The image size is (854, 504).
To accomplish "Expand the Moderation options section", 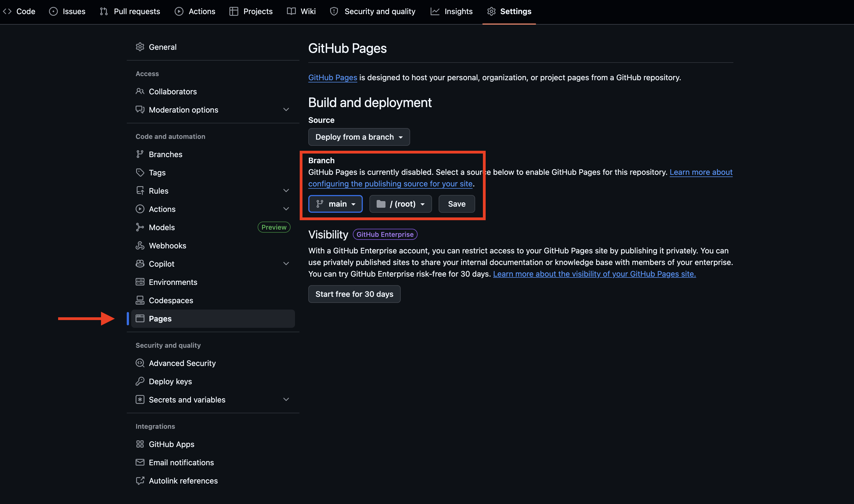I will pos(286,109).
